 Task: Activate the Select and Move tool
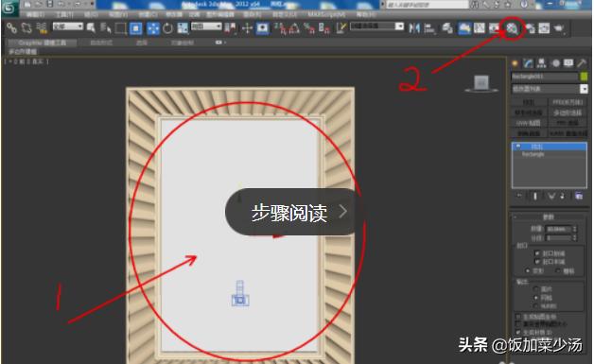click(152, 28)
